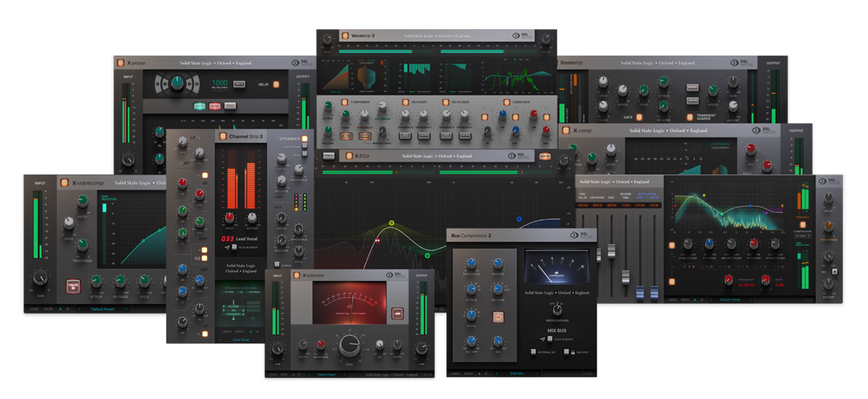This screenshot has height=399, width=868.
Task: Toggle the X-comp plug-in power icon
Action: tap(566, 131)
